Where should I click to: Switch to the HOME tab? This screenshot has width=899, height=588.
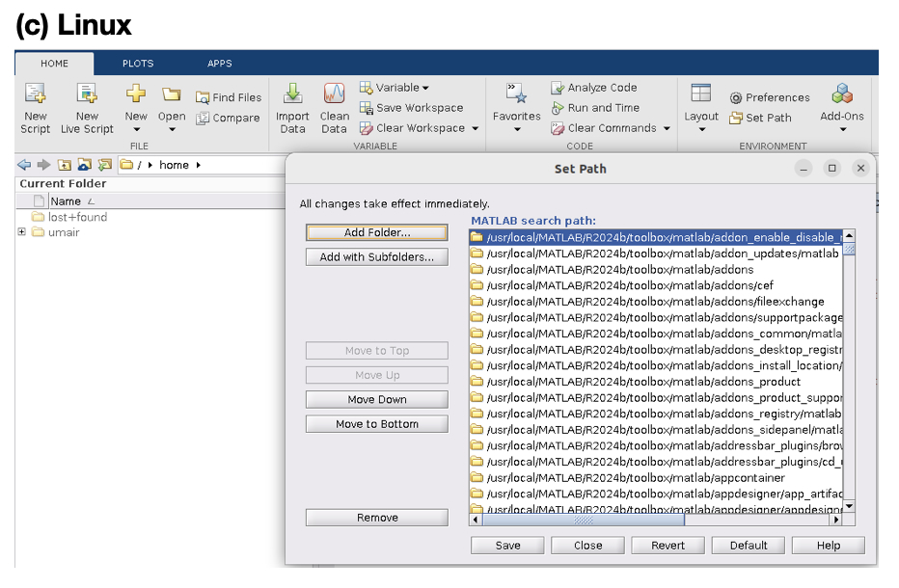tap(54, 64)
